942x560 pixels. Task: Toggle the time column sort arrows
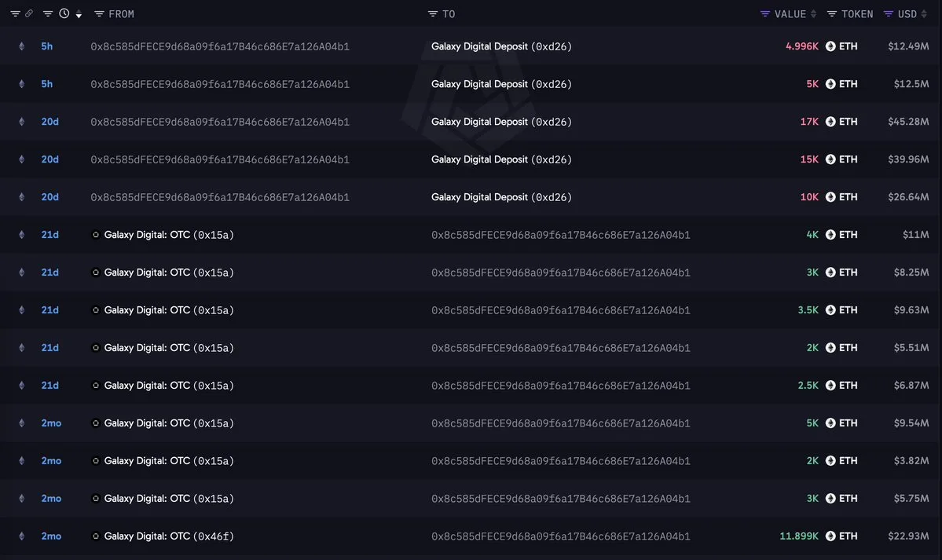[79, 14]
